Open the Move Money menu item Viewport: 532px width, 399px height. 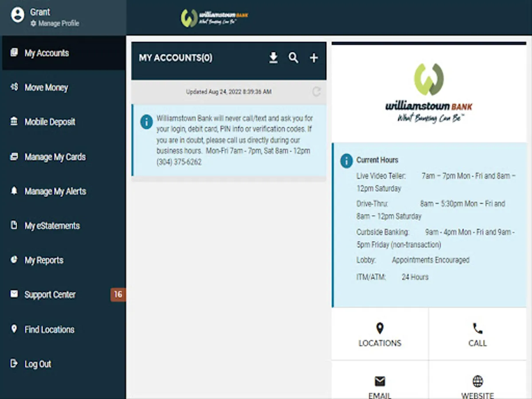pyautogui.click(x=63, y=87)
